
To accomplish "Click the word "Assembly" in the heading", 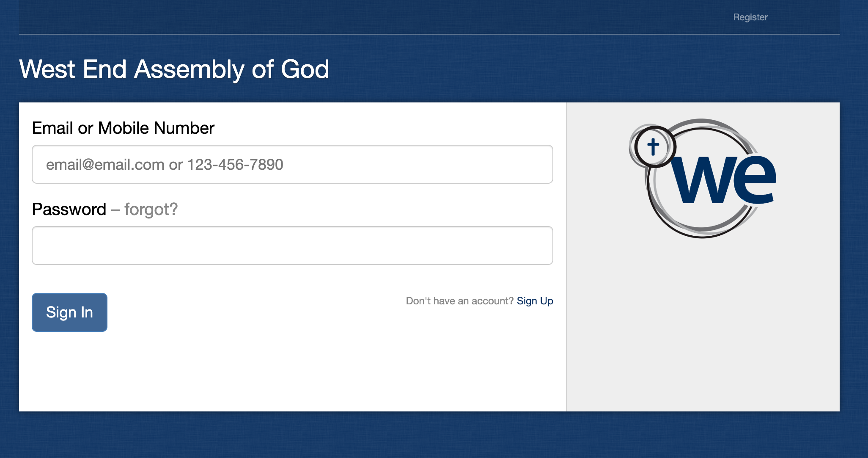I will coord(189,69).
